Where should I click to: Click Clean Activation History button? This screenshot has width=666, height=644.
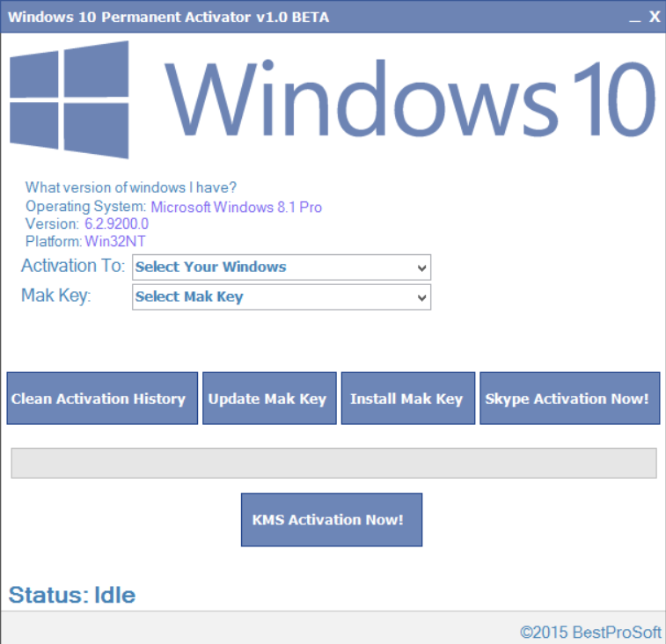click(102, 399)
